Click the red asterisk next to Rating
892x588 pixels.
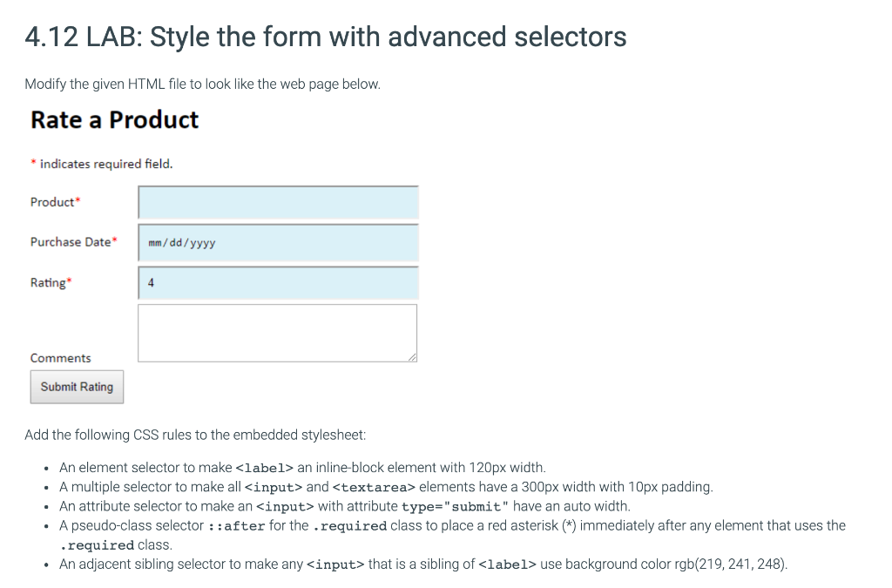(x=69, y=281)
